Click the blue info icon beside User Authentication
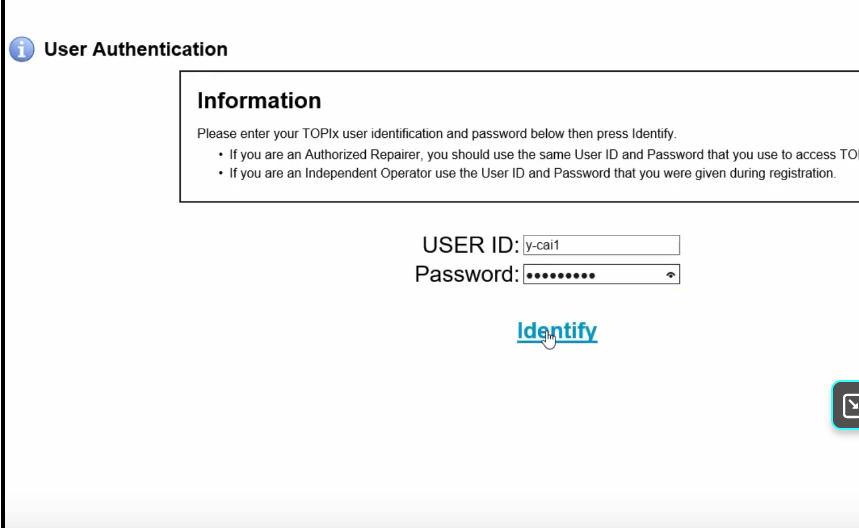Screen dimensions: 859x528 (22, 49)
